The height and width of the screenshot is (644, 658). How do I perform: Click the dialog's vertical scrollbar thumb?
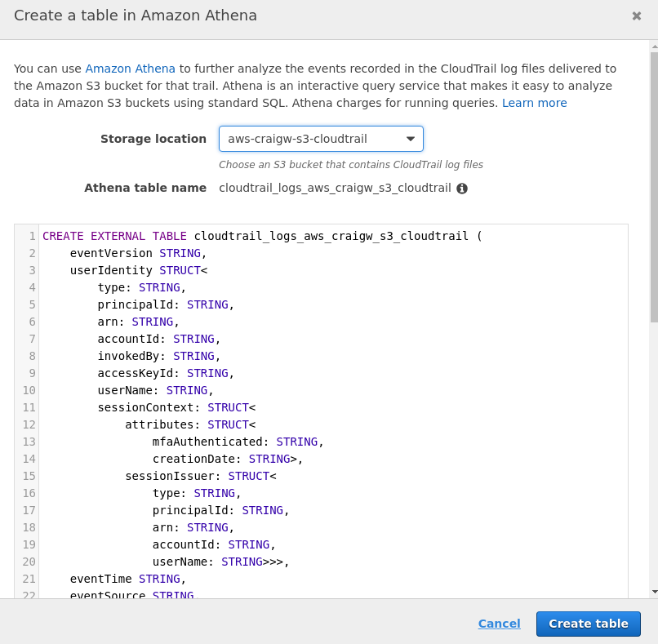653,188
